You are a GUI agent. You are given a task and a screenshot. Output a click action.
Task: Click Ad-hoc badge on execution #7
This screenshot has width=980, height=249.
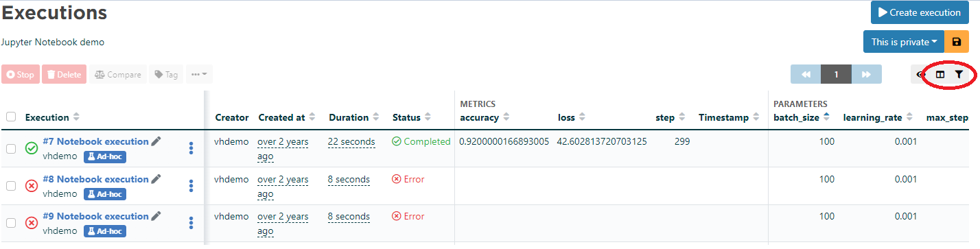[x=105, y=156]
